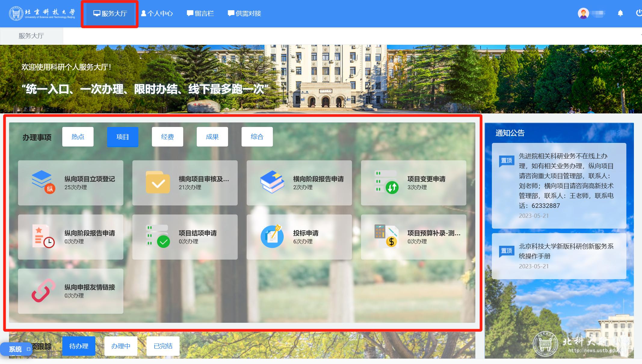Click the 项目变更申请 server swap icon
642x364 pixels.
coord(386,182)
